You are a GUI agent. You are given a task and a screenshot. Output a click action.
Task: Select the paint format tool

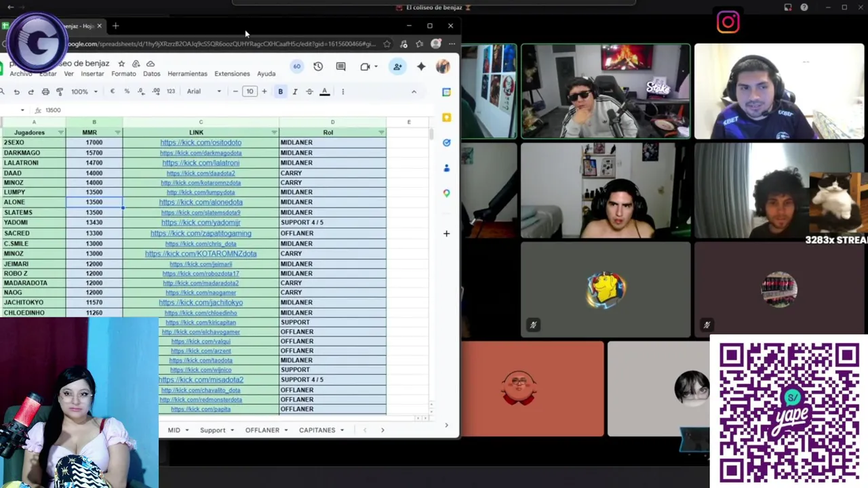(60, 91)
